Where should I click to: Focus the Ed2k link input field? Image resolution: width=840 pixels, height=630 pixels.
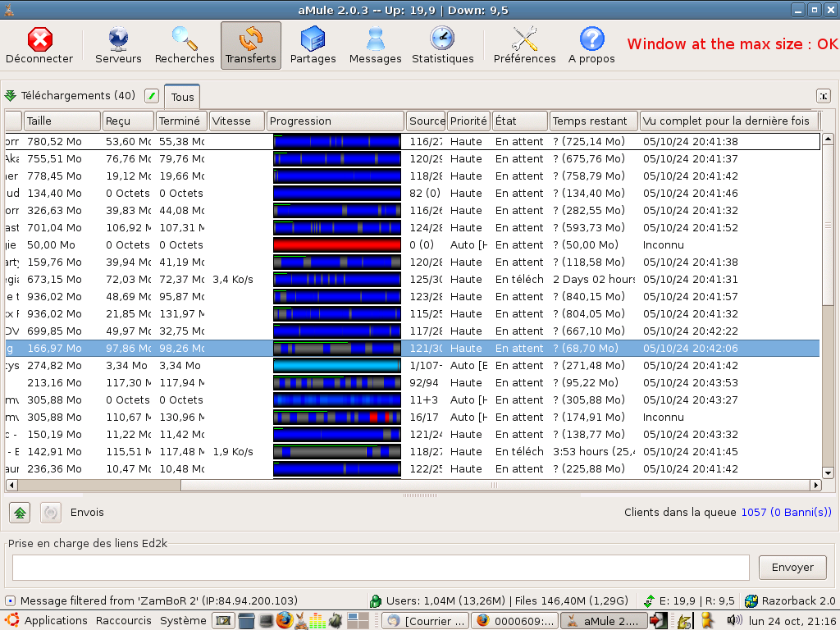click(381, 568)
